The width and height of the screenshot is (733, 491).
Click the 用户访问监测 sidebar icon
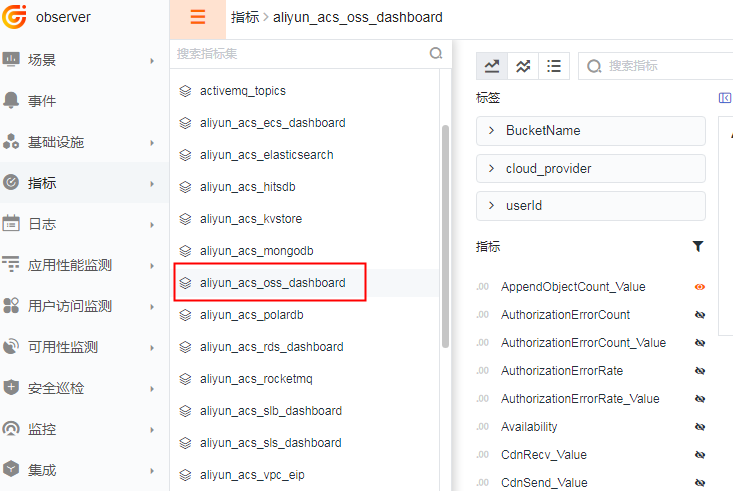pyautogui.click(x=11, y=306)
